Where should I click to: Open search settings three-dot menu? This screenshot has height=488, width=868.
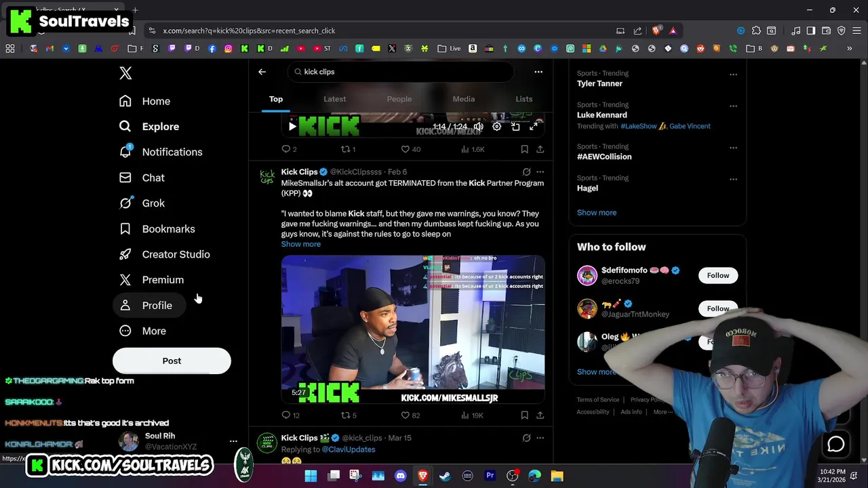click(538, 72)
